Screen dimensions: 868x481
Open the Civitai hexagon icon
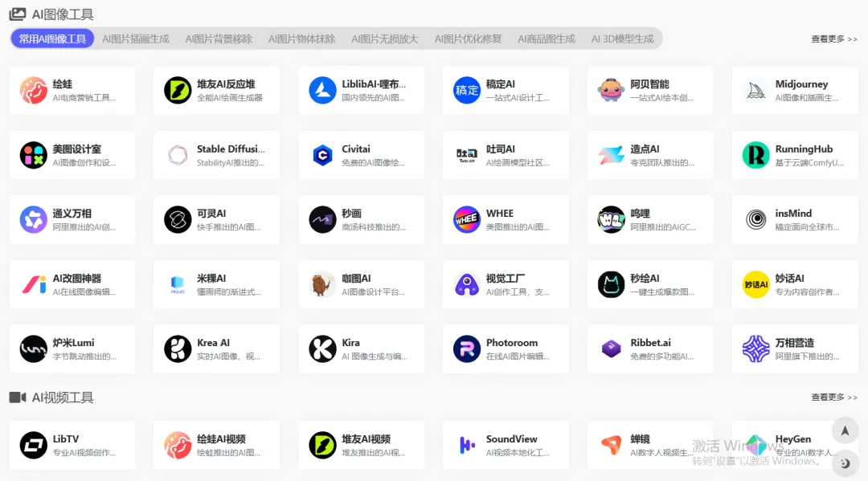(x=322, y=155)
